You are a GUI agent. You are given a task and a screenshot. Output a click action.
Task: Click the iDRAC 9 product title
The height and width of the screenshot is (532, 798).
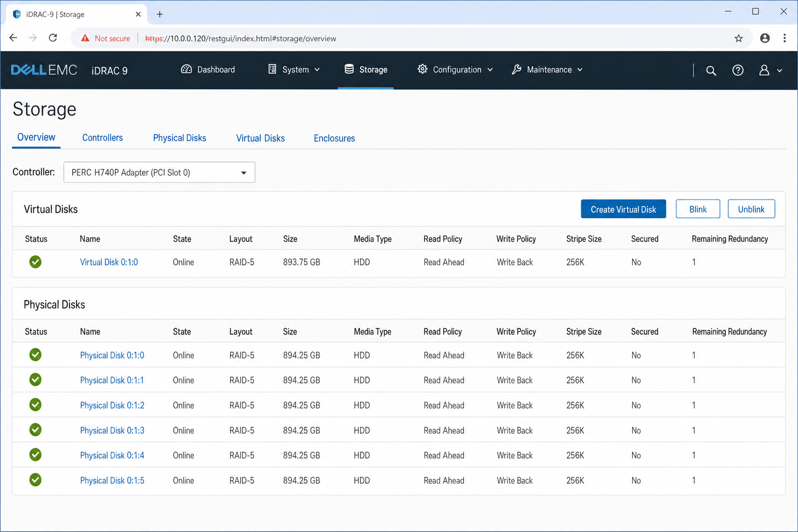tap(110, 71)
